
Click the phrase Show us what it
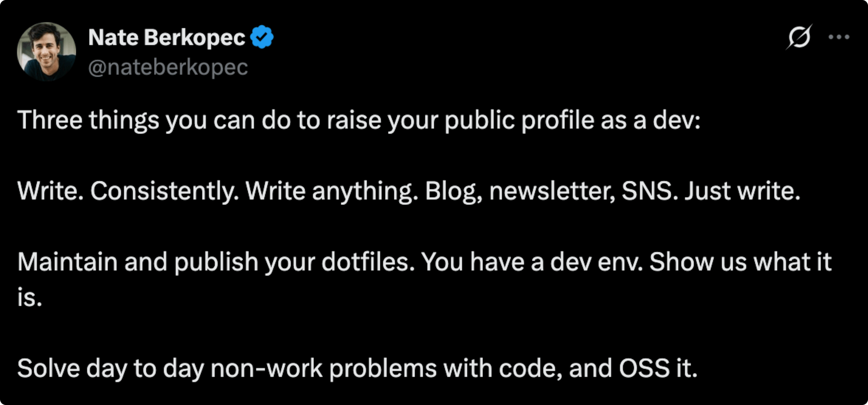(741, 262)
